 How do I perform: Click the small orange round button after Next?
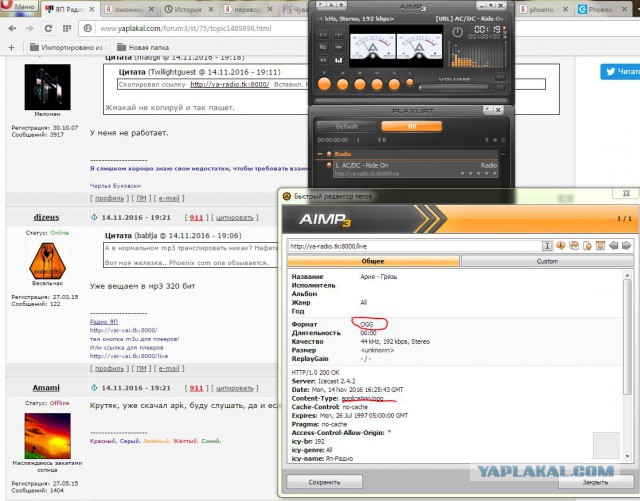[409, 82]
